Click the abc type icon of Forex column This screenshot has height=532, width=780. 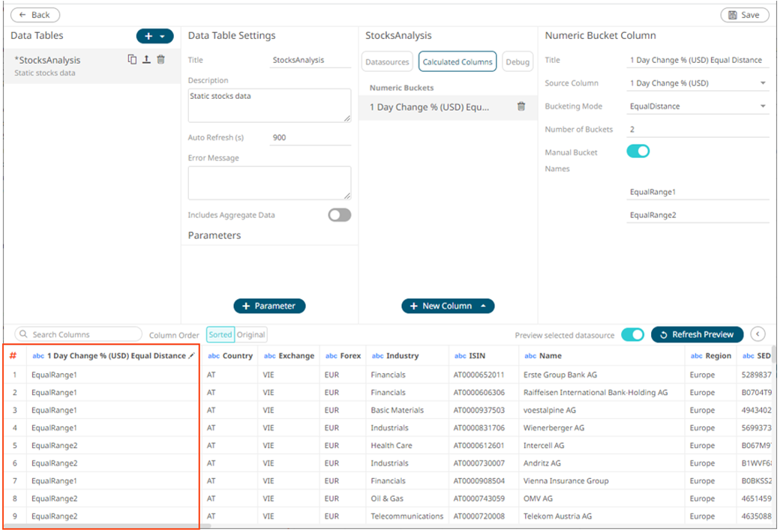click(x=331, y=355)
